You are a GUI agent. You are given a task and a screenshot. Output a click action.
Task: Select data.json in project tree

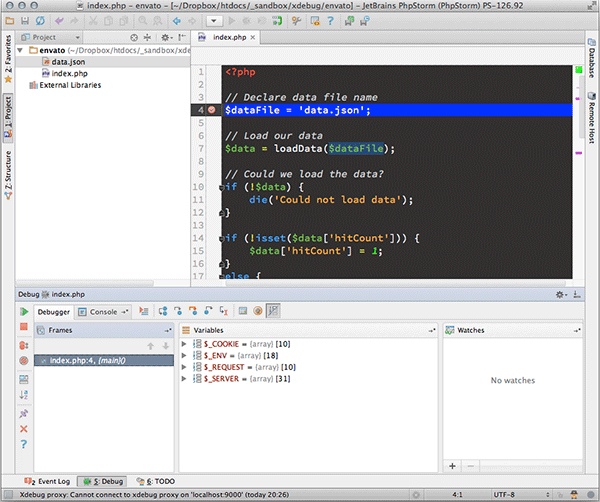click(68, 62)
